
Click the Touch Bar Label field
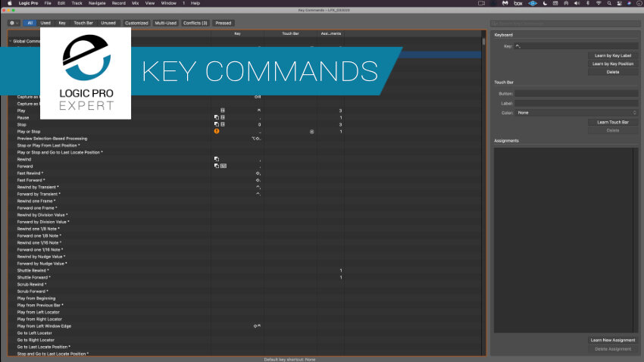[577, 103]
